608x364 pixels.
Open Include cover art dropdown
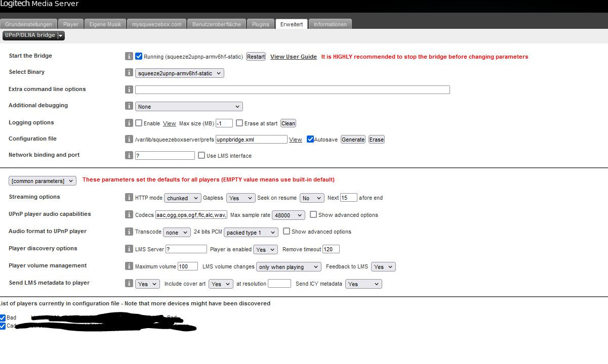[221, 284]
